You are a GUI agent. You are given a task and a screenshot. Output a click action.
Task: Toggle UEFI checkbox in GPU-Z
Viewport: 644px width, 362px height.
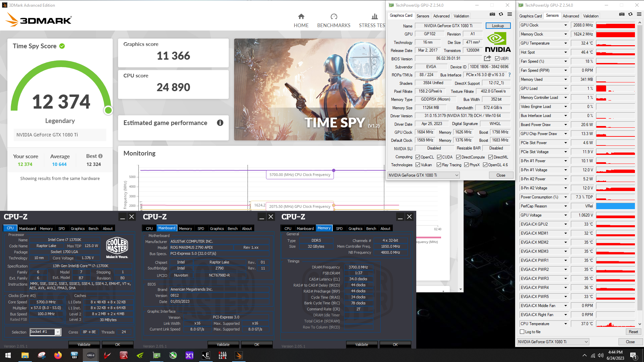[497, 59]
